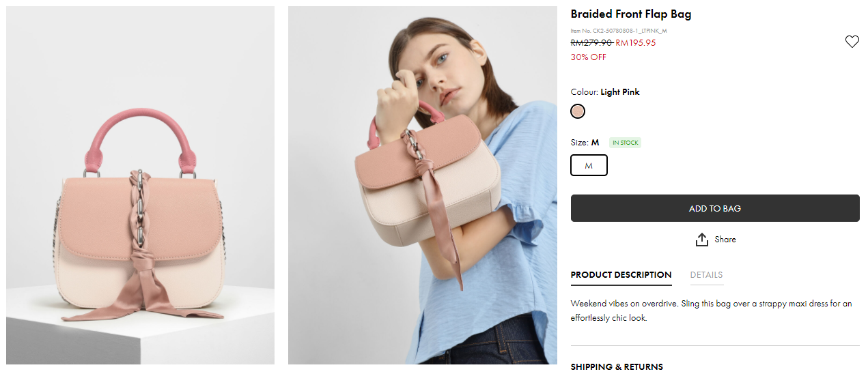Open the bag-on-pedestal product photo

(141, 186)
